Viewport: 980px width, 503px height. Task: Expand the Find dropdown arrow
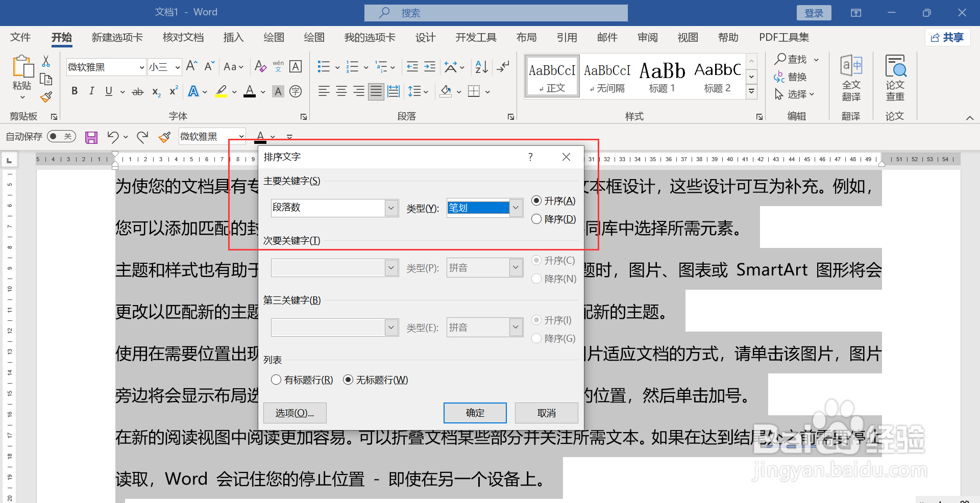pyautogui.click(x=816, y=60)
